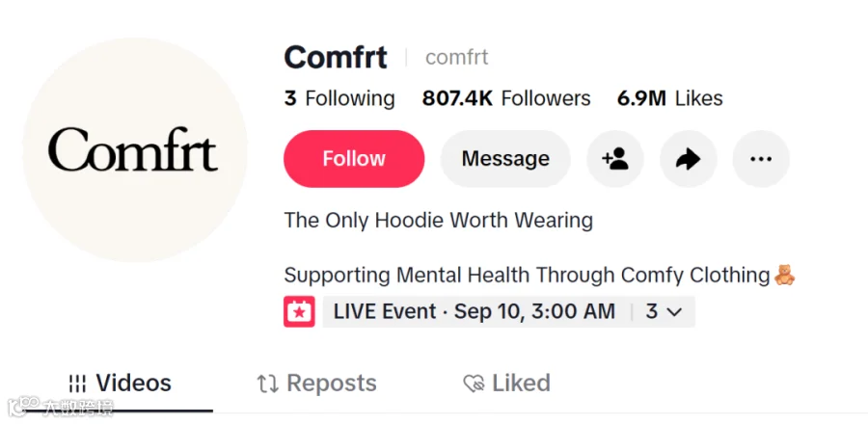Click the Comfrt profile avatar image
The image size is (868, 424).
pyautogui.click(x=134, y=149)
